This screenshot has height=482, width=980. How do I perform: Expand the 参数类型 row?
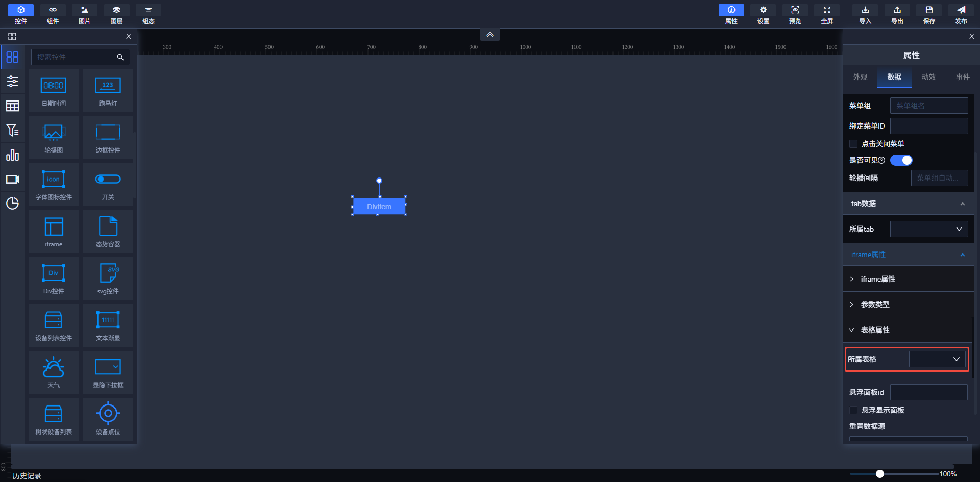(909, 305)
